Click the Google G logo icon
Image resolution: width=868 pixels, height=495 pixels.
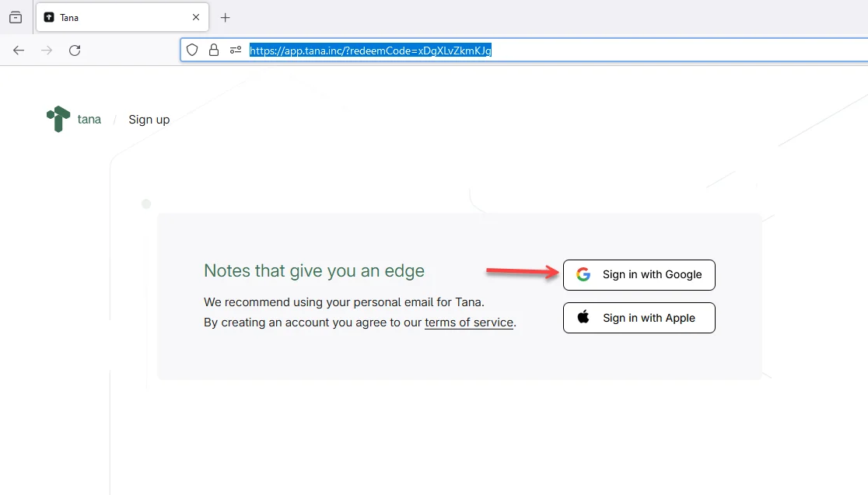[x=583, y=274]
